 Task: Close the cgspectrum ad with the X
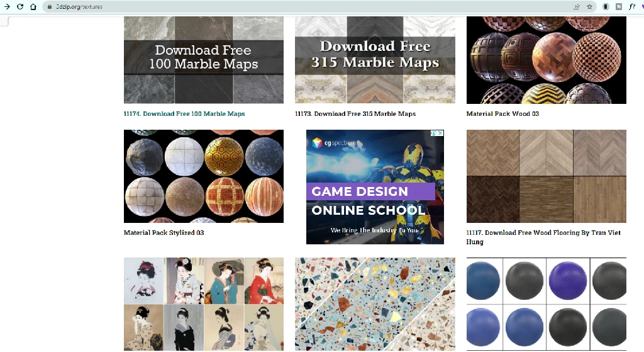click(441, 133)
